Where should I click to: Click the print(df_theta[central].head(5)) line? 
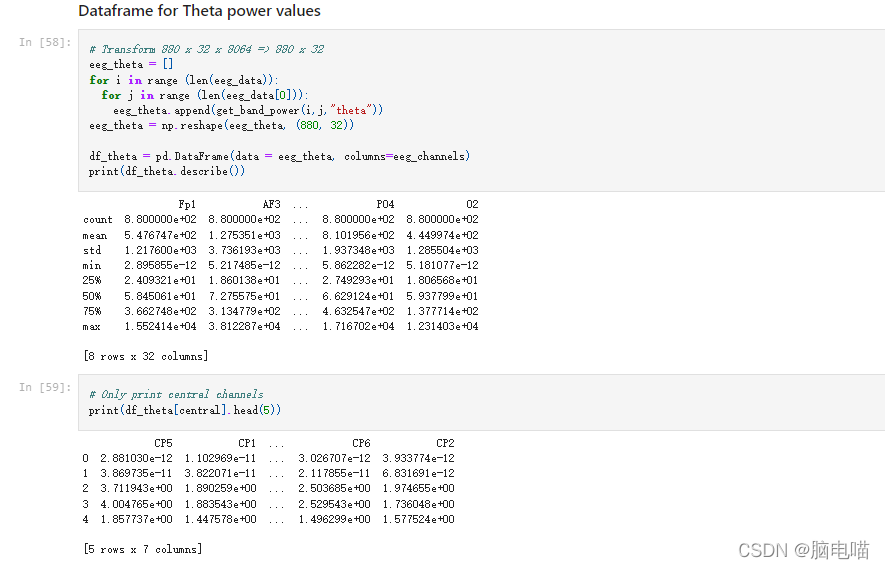point(185,410)
